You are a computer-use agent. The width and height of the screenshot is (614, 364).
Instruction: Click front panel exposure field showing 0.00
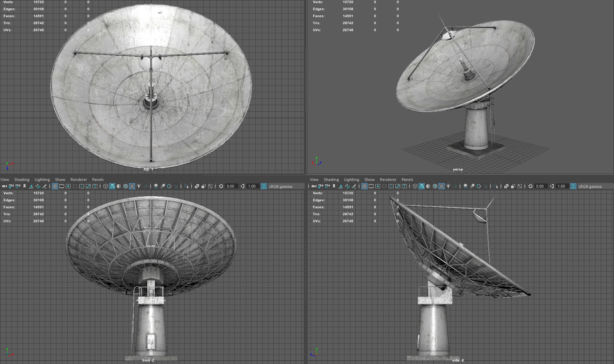pyautogui.click(x=231, y=186)
